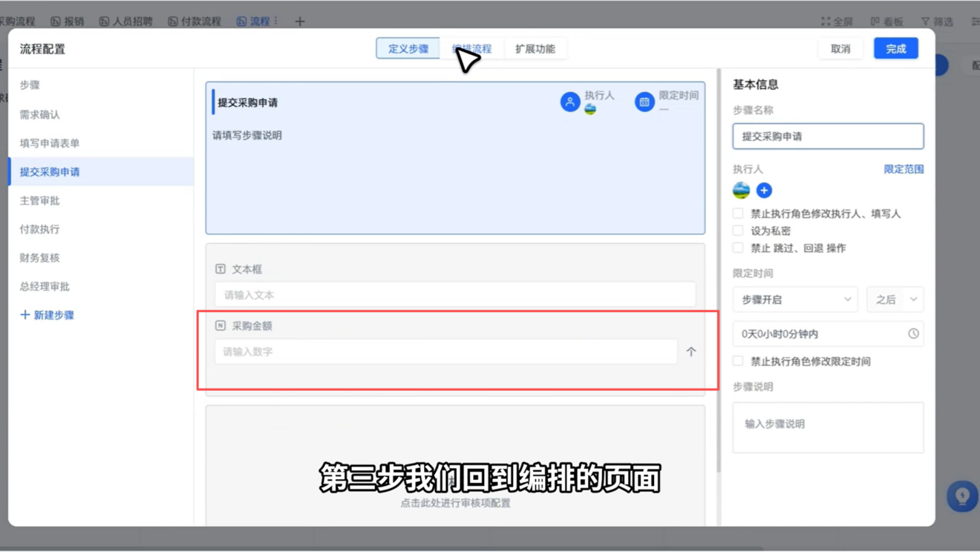Screen dimensions: 980x552
Task: Click the executor avatar in step card
Action: pos(590,109)
